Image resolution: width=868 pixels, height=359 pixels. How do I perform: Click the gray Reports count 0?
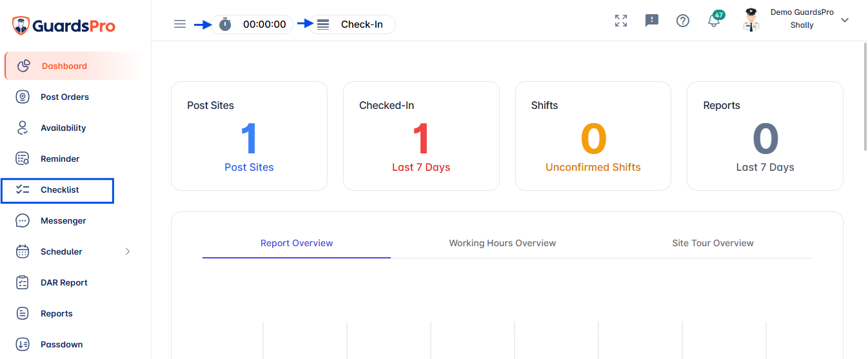coord(765,138)
